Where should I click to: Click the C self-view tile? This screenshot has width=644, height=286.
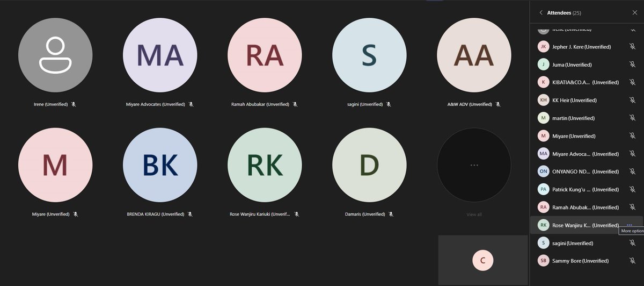tap(482, 260)
